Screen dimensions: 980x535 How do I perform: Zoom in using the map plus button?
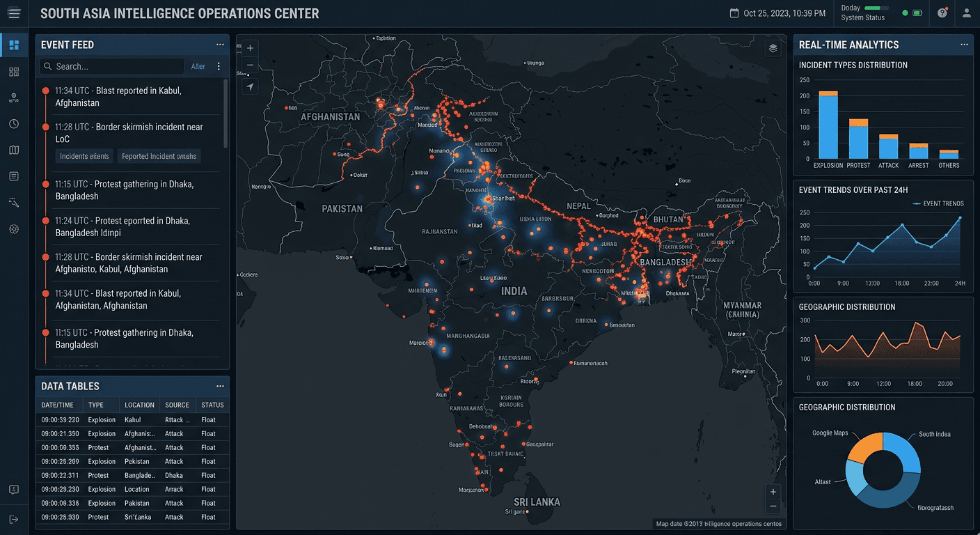[x=250, y=48]
